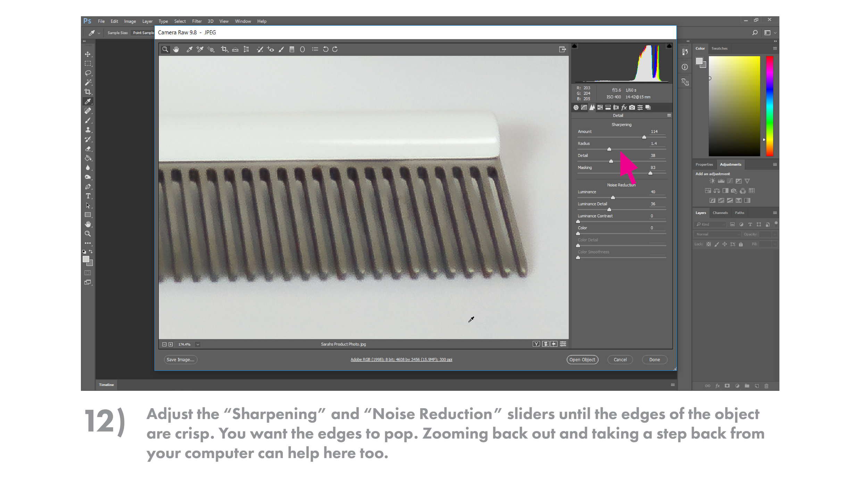This screenshot has height=488, width=868.
Task: Open the Window menu
Action: [x=243, y=21]
